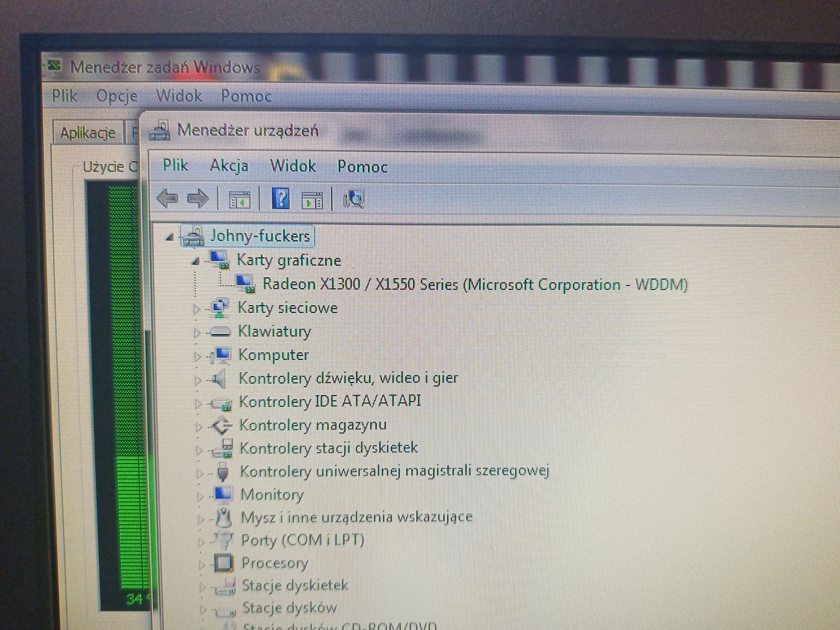This screenshot has height=630, width=840.
Task: Select the Komputer label
Action: (x=274, y=355)
